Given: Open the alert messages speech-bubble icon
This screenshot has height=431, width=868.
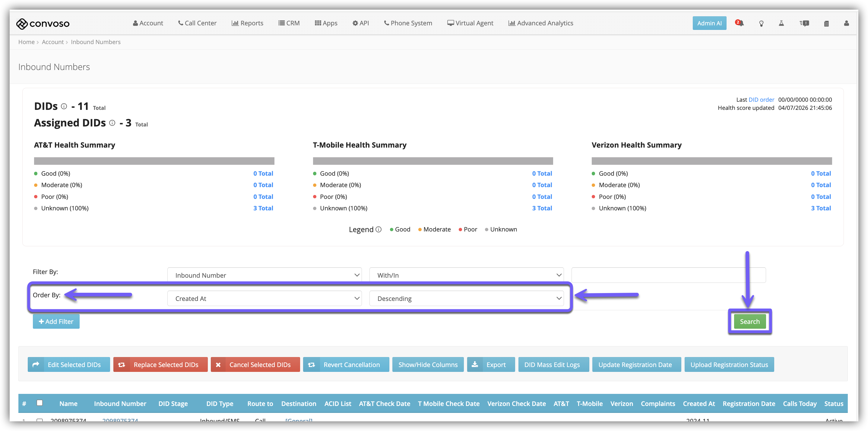Looking at the screenshot, I should 804,23.
